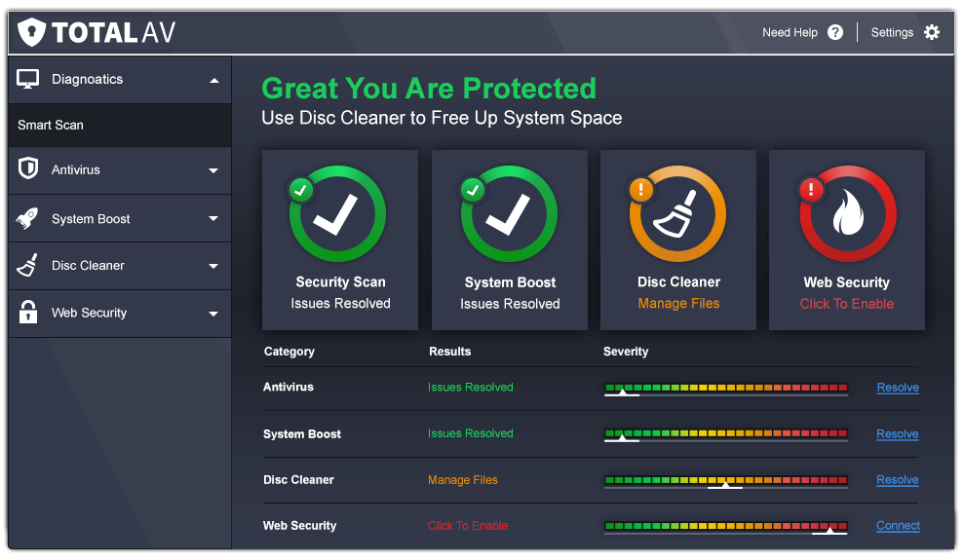Screen dimensions: 964x560
Task: Open Settings gear icon
Action: [932, 32]
